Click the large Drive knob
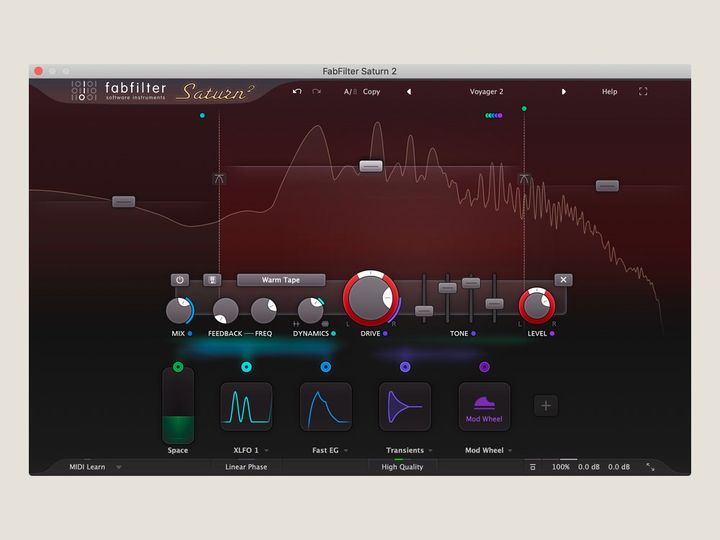 (x=370, y=298)
